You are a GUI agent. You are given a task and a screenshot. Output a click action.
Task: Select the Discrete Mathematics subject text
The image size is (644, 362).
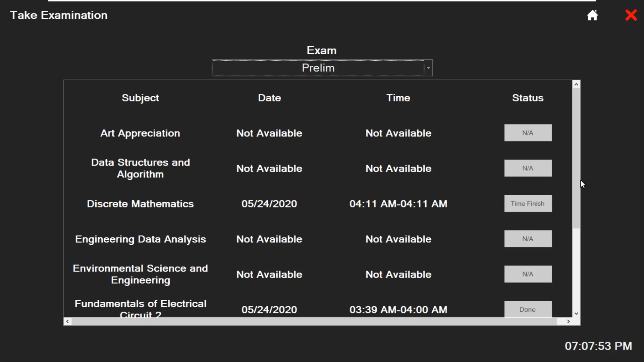click(140, 204)
